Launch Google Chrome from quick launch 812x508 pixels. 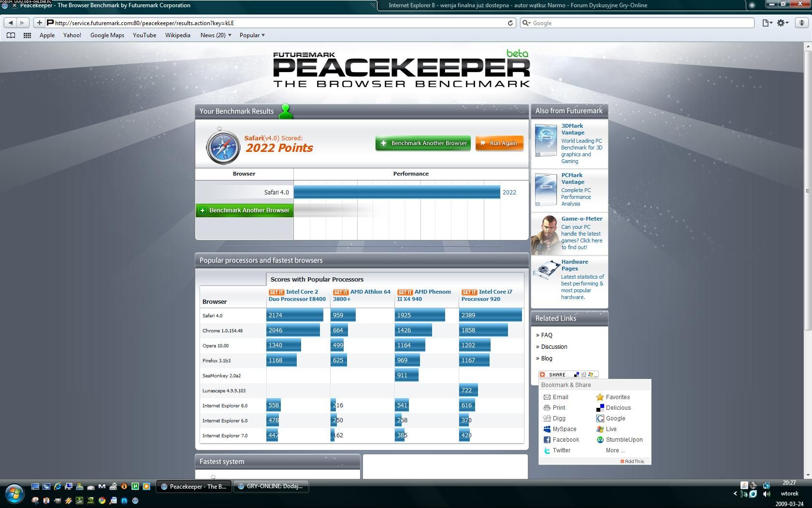[x=101, y=500]
